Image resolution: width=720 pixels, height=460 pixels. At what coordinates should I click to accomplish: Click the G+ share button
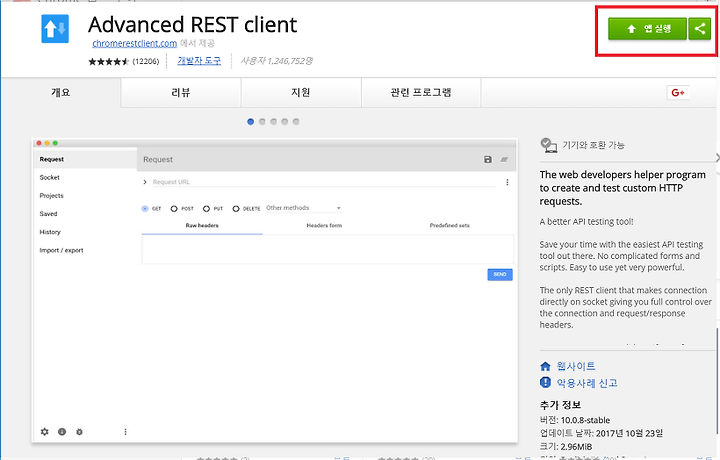point(678,92)
